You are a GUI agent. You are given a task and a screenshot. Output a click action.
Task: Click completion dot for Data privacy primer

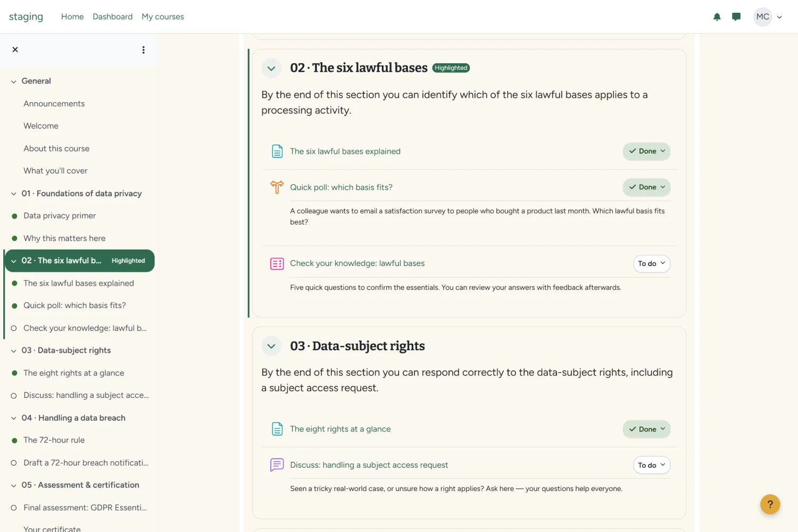pyautogui.click(x=14, y=216)
